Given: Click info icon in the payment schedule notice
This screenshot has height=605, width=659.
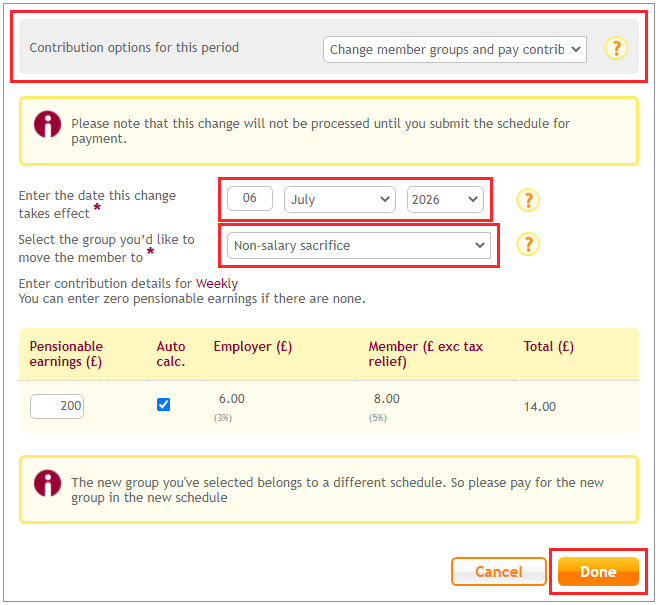Looking at the screenshot, I should 47,125.
